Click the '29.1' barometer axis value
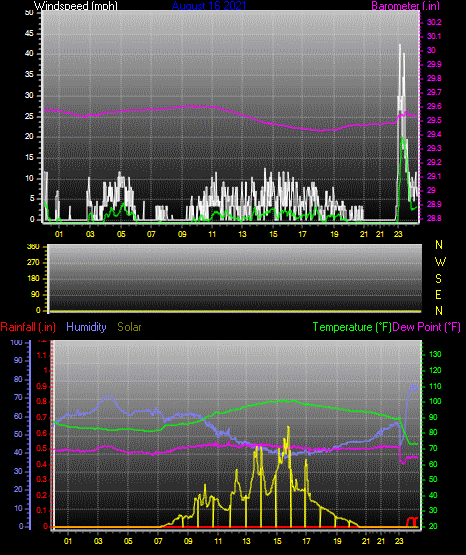Screen dimensions: 466x555 click(x=434, y=176)
